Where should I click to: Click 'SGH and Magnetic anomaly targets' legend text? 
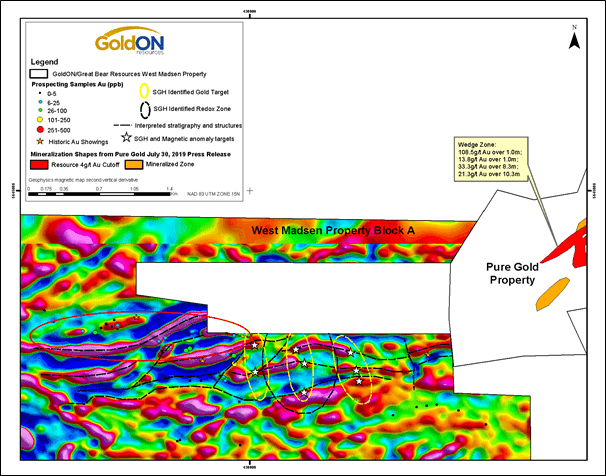(184, 139)
